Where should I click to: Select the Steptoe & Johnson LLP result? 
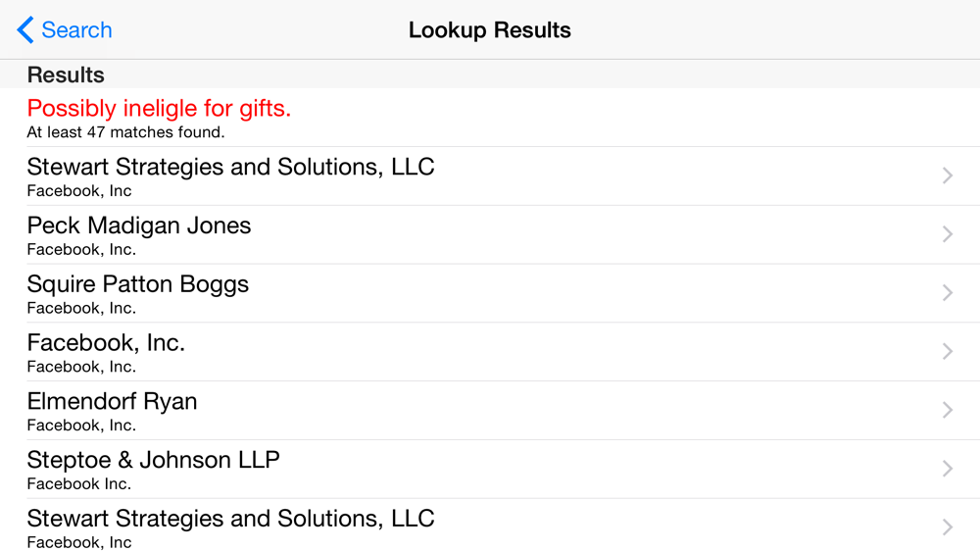pyautogui.click(x=153, y=460)
